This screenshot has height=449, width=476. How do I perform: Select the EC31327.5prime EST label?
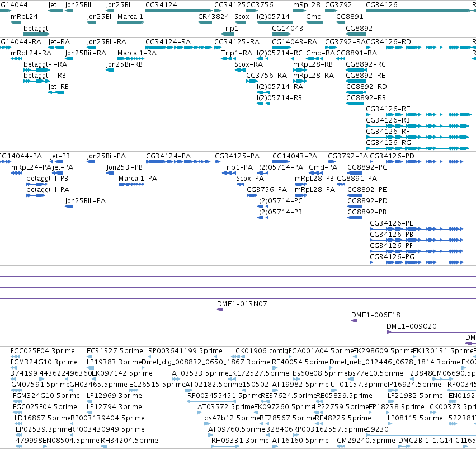click(115, 351)
